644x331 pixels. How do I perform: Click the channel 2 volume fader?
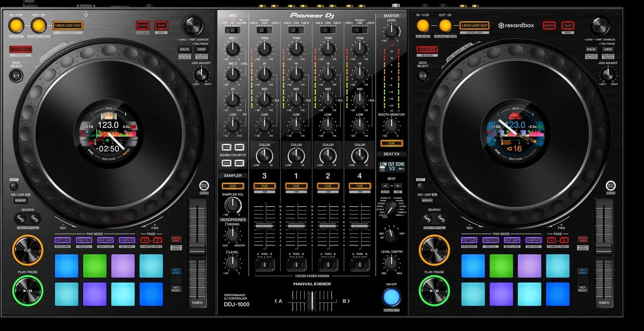[x=328, y=225]
